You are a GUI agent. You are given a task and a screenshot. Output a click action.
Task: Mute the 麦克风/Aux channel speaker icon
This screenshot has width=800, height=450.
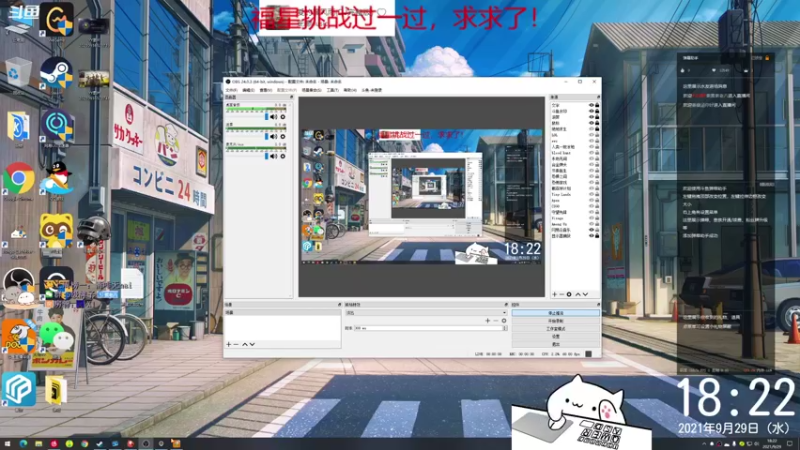click(x=273, y=156)
